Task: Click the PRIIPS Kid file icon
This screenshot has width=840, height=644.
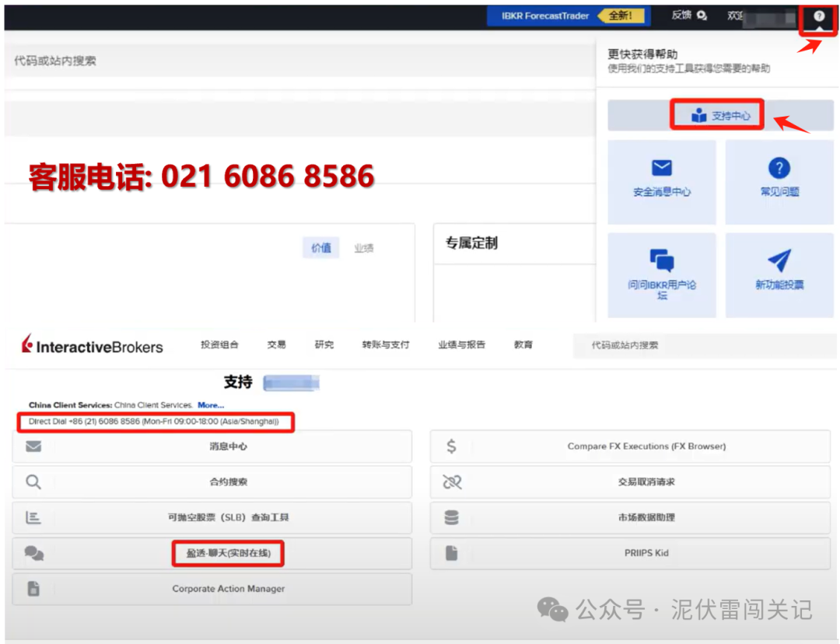Action: click(452, 553)
